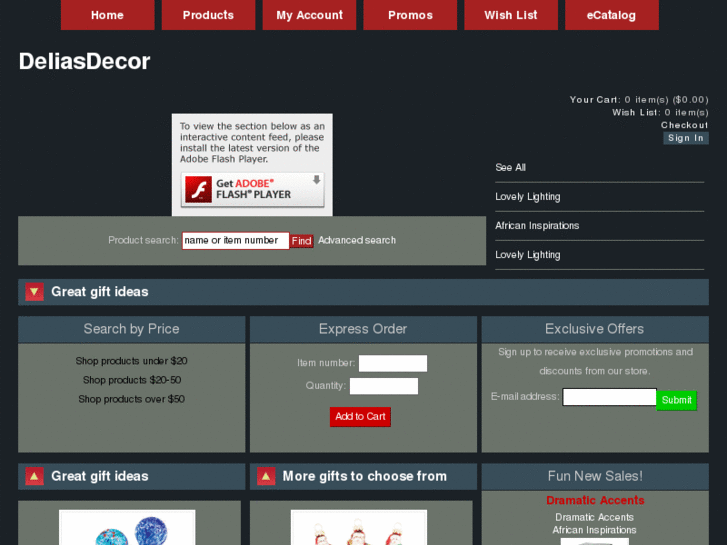
Task: Click the Exclusive Offers header
Action: pos(595,329)
